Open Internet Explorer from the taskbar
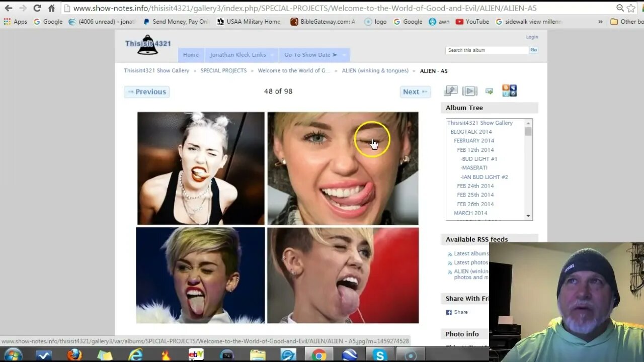 (135, 355)
